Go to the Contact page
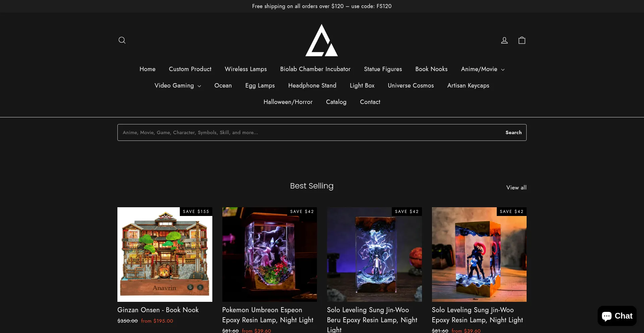Viewport: 644px width, 333px height. (370, 102)
